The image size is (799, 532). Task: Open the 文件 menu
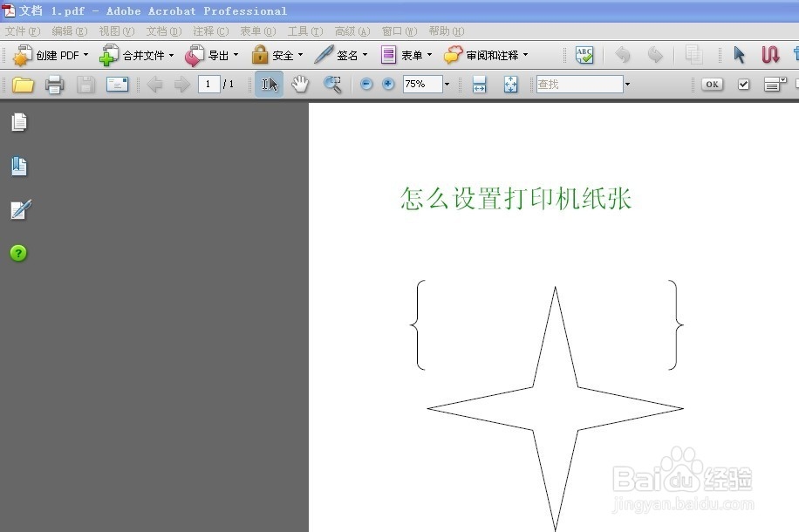click(x=21, y=31)
